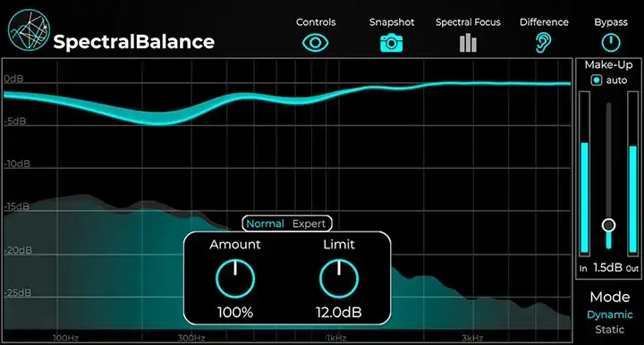Click the Amount label text
Screen dimensions: 644x345
235,245
